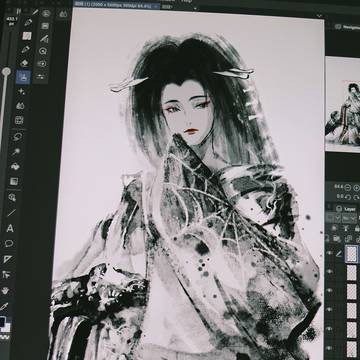Select the frame border tool
The height and width of the screenshot is (360, 360).
(19, 120)
